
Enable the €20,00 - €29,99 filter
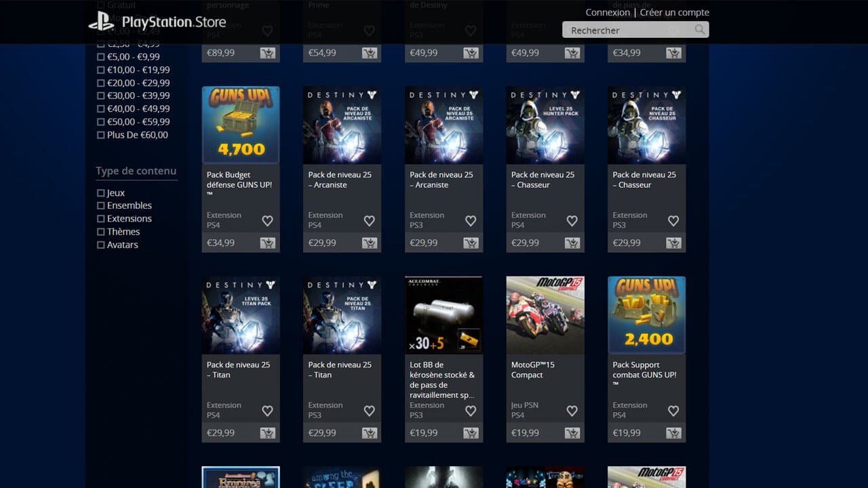tap(101, 83)
